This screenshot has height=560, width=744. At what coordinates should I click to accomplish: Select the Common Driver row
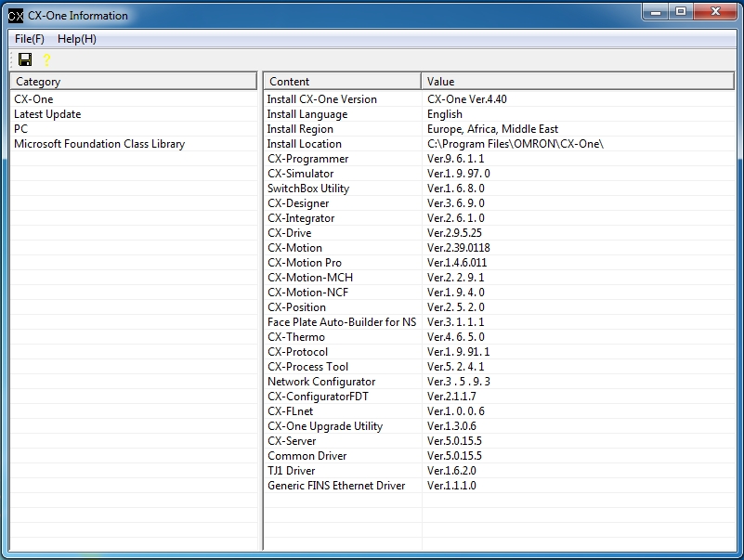(499, 456)
